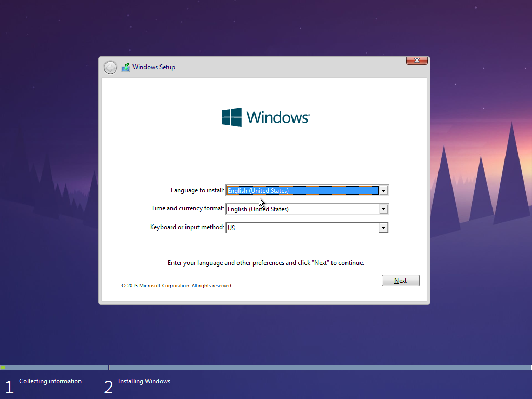
Task: Click the "Keyboard or input method" label
Action: click(187, 227)
